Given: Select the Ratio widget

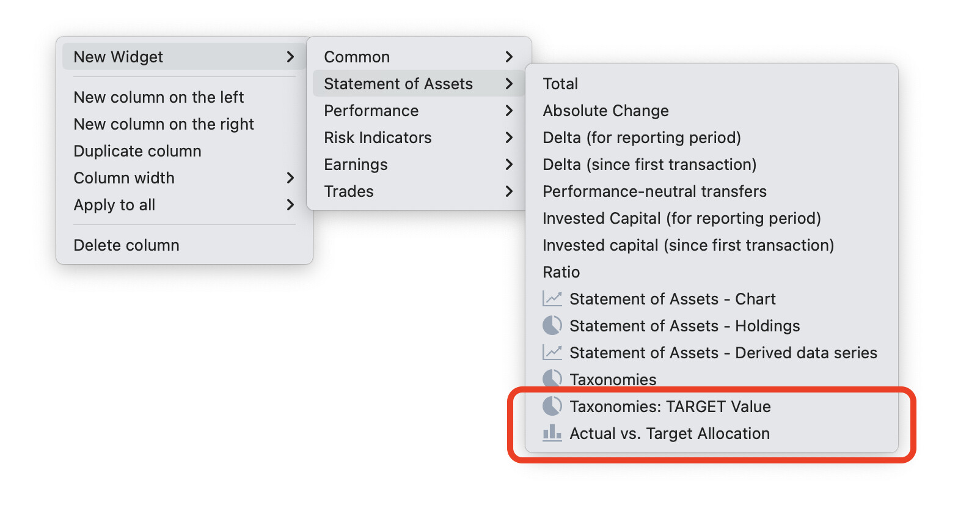Looking at the screenshot, I should pos(561,272).
